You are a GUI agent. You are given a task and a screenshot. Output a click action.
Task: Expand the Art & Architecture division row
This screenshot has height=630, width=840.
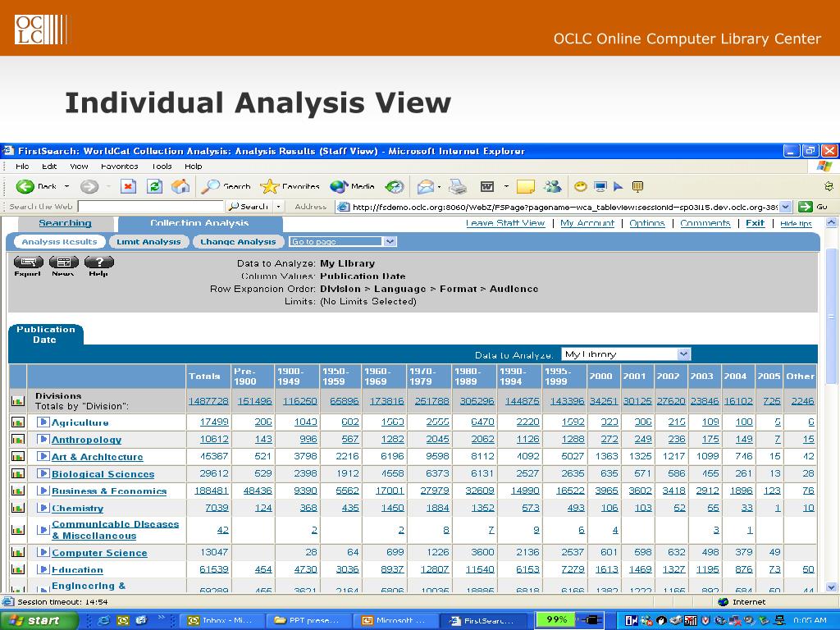click(x=43, y=456)
